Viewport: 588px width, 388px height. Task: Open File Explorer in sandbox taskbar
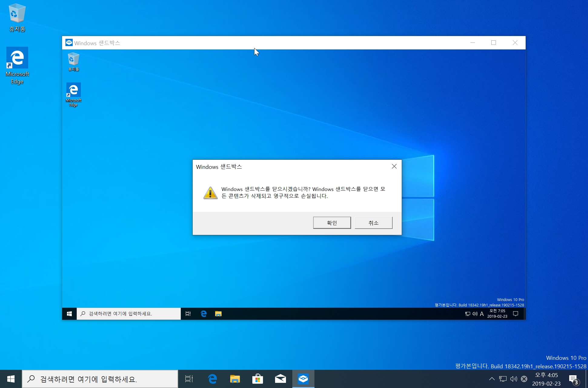click(218, 314)
